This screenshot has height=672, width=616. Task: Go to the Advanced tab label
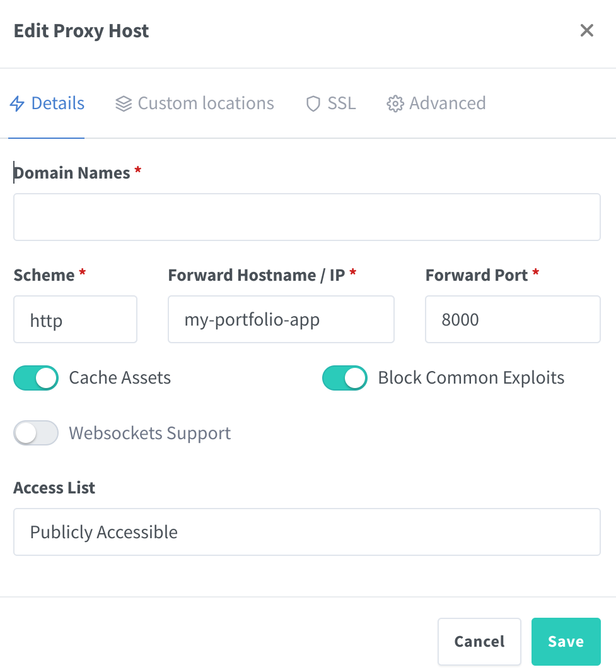click(447, 103)
